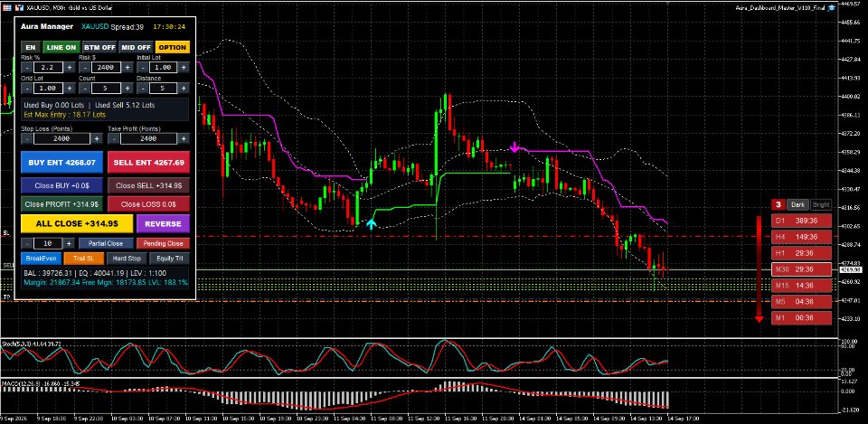Click the magenta down arrow sell signal on chart
868x424 pixels.
514,146
